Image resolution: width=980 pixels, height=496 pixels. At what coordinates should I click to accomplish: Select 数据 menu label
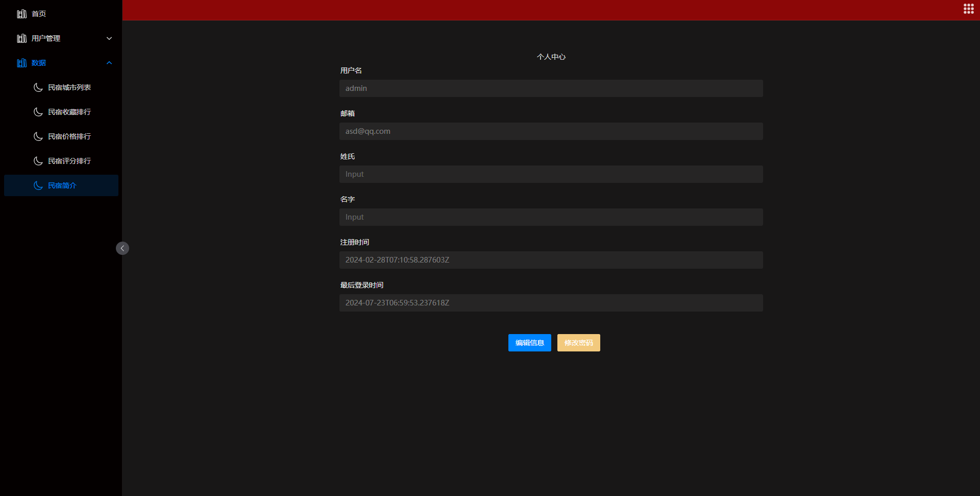[39, 63]
